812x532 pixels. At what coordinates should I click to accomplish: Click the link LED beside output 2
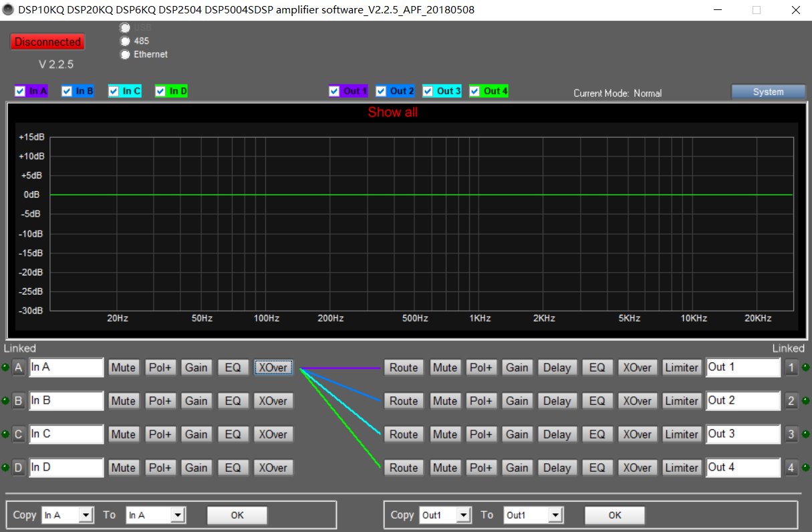(805, 401)
